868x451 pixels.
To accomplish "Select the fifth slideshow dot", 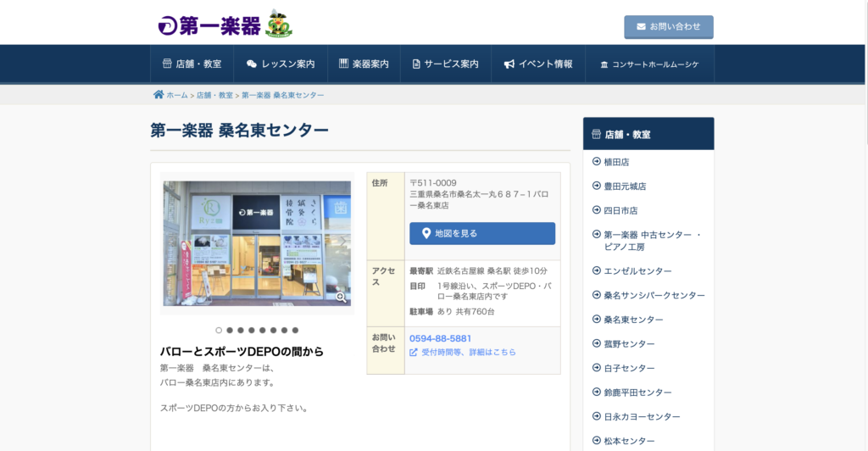I will pyautogui.click(x=263, y=331).
